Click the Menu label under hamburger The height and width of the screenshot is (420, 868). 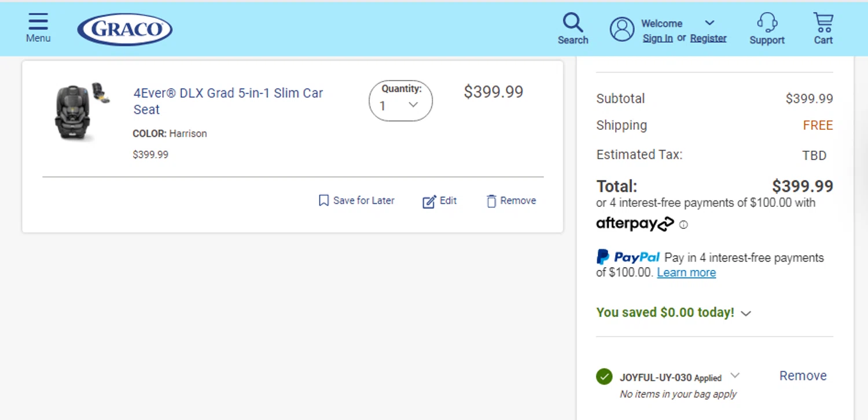38,38
